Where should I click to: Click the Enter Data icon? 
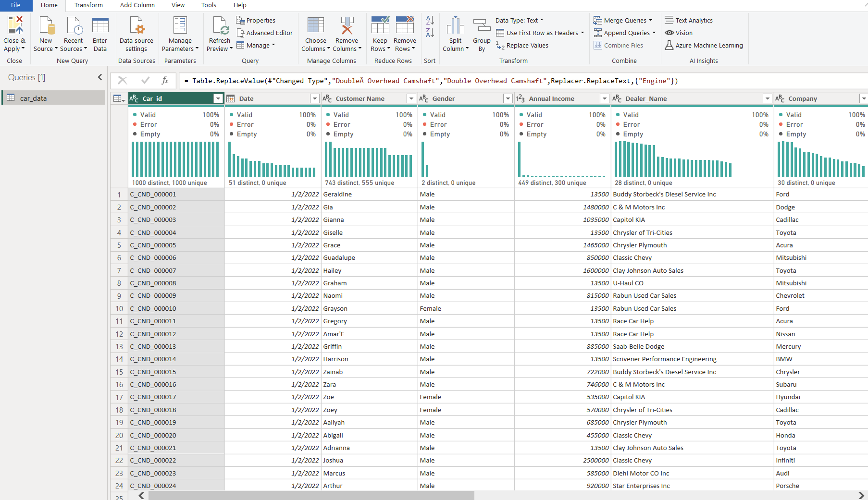click(x=100, y=25)
